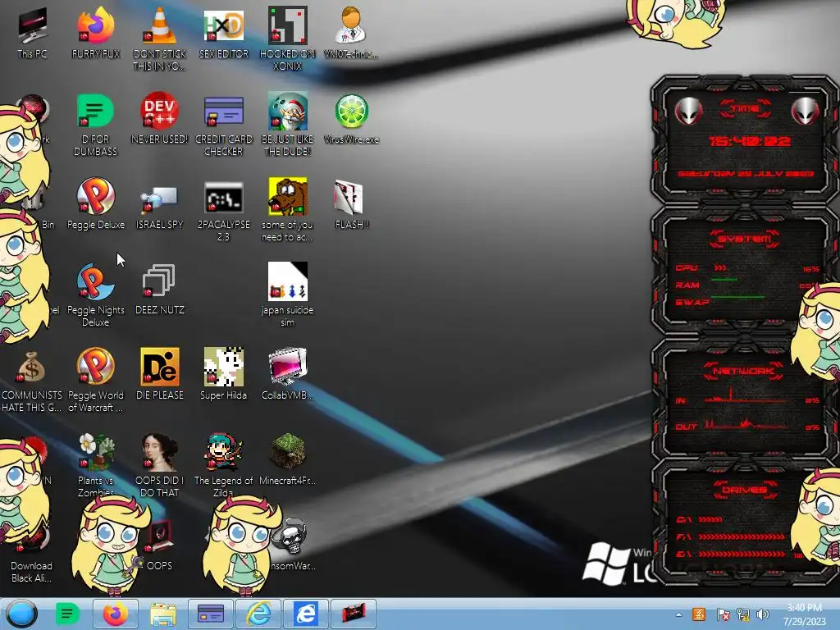This screenshot has width=840, height=630.
Task: Open BE JUST LIKE THE DUDE icon
Action: click(287, 125)
